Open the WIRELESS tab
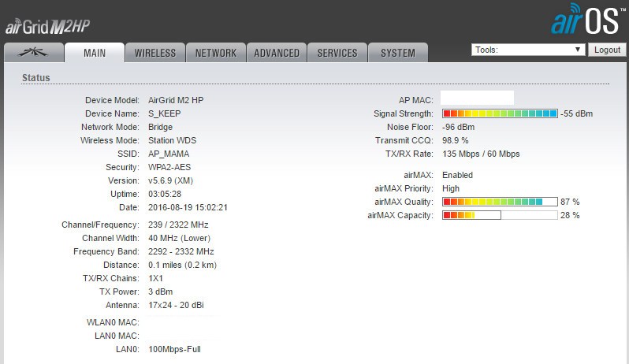The image size is (629, 364). [x=155, y=53]
